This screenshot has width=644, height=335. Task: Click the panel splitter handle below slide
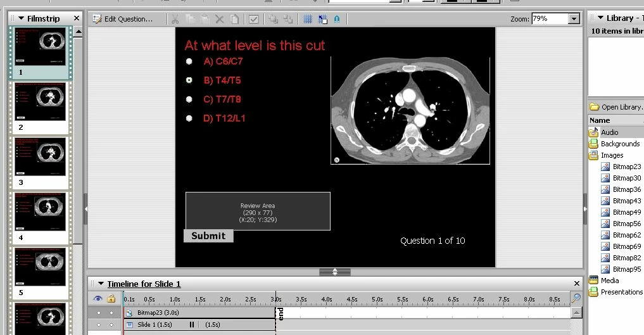[335, 272]
